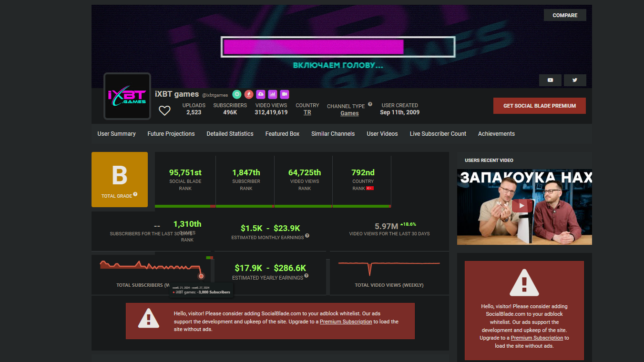Click the 1,310th games rank value
Image resolution: width=644 pixels, height=362 pixels.
tap(187, 224)
